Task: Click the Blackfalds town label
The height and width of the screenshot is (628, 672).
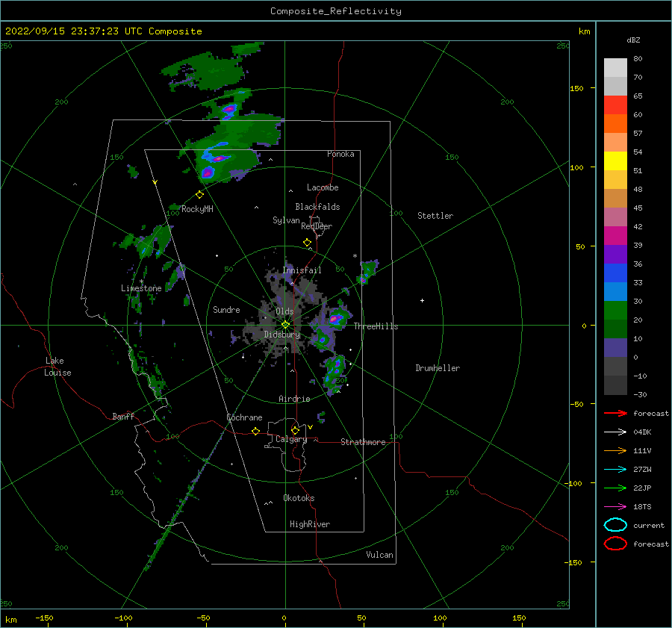Action: pyautogui.click(x=317, y=207)
